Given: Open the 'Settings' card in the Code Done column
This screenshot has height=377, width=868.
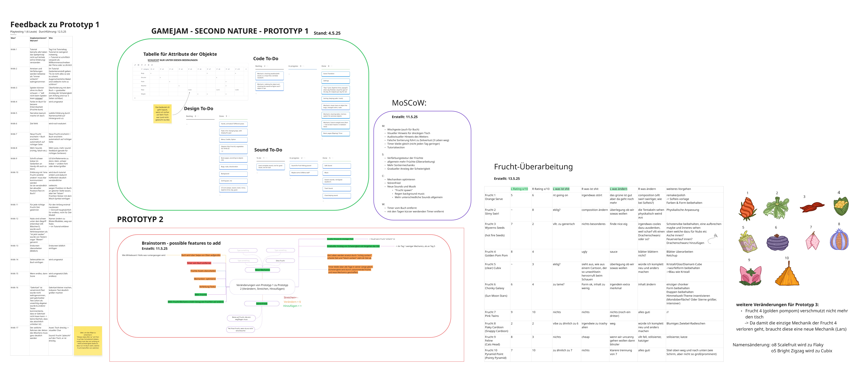Looking at the screenshot, I should 336,81.
